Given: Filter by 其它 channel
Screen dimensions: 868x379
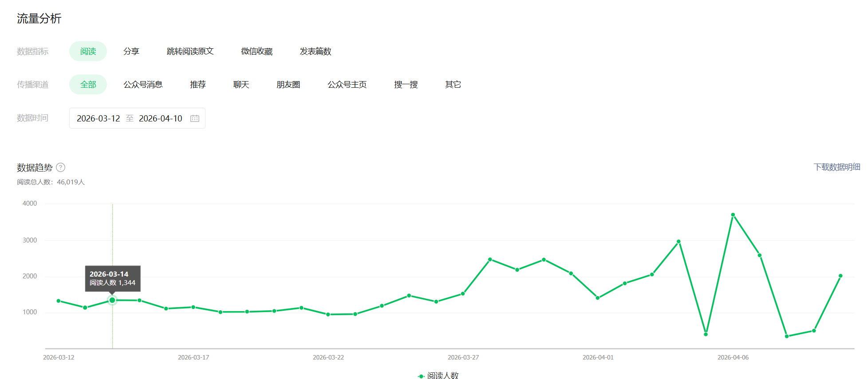Looking at the screenshot, I should tap(453, 85).
